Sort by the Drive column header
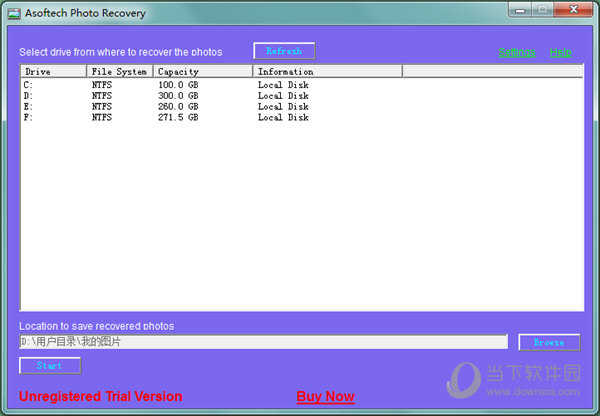Screen dimensions: 600x416 point(53,71)
